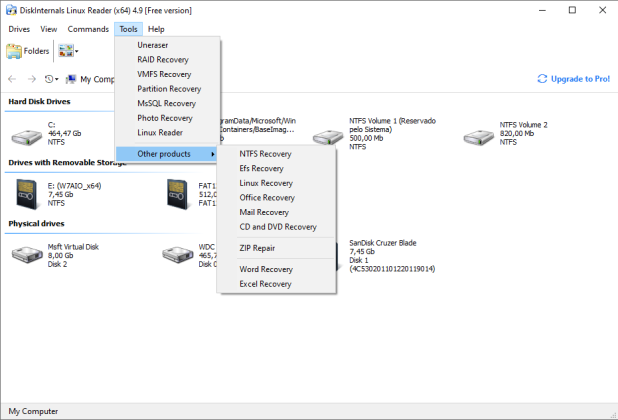
Task: Choose Partition Recovery menu entry
Action: click(168, 89)
